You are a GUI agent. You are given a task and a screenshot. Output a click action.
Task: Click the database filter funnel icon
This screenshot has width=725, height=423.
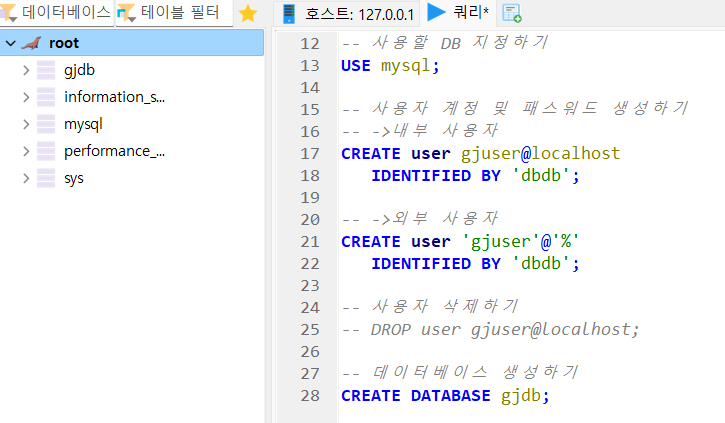8,12
